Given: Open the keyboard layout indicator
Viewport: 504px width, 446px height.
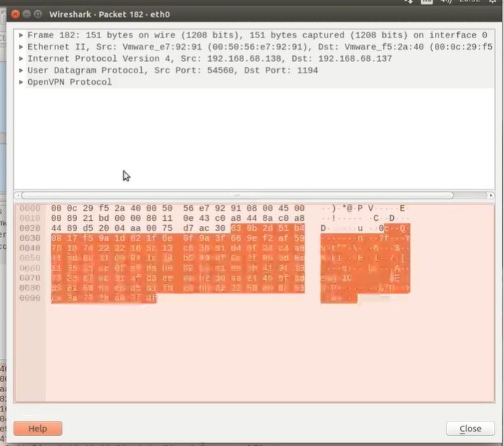Looking at the screenshot, I should tap(427, 1).
